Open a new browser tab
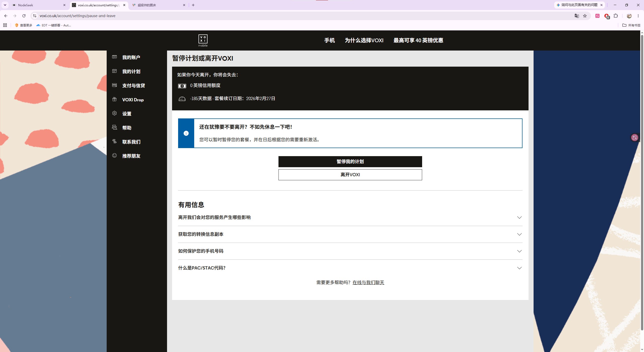Image resolution: width=644 pixels, height=352 pixels. 193,5
